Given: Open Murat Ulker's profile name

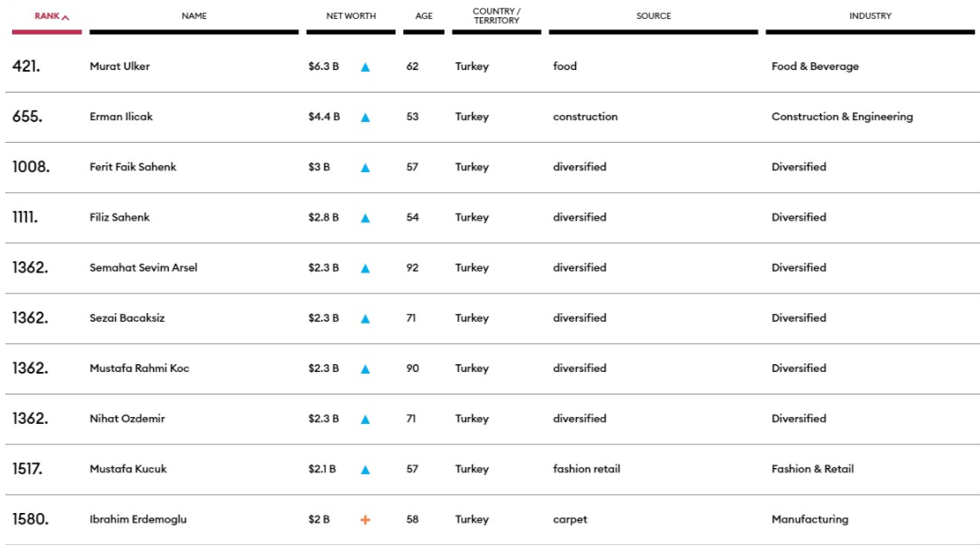Looking at the screenshot, I should click(x=119, y=67).
